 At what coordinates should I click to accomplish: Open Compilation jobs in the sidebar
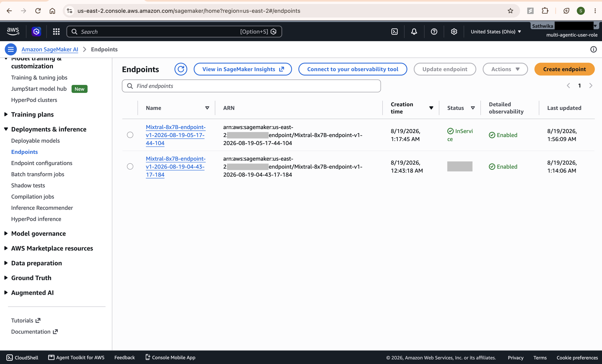click(32, 197)
